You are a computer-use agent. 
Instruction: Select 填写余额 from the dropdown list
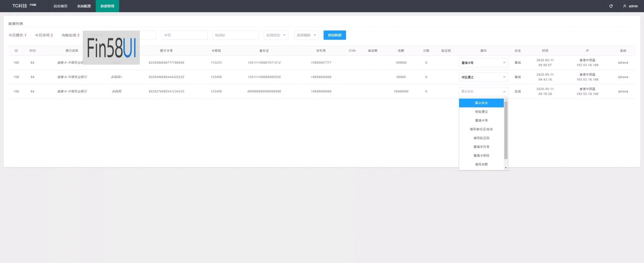point(481,164)
